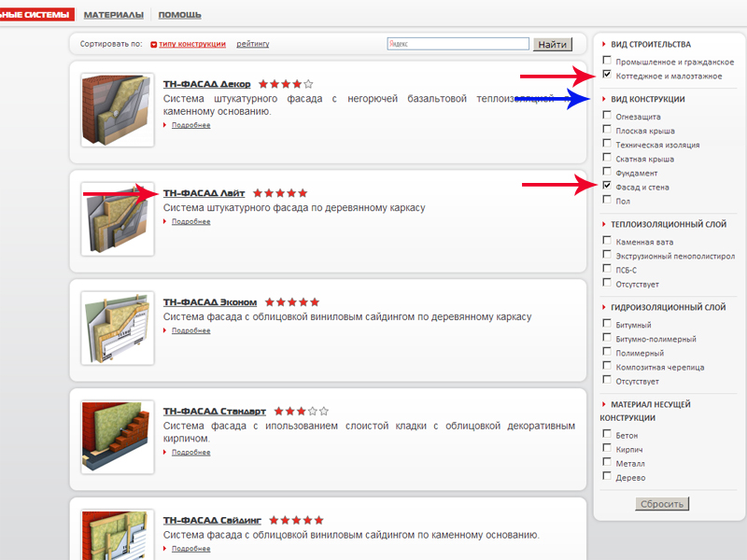Check the Бетон checkbox
The image size is (747, 560).
point(607,434)
